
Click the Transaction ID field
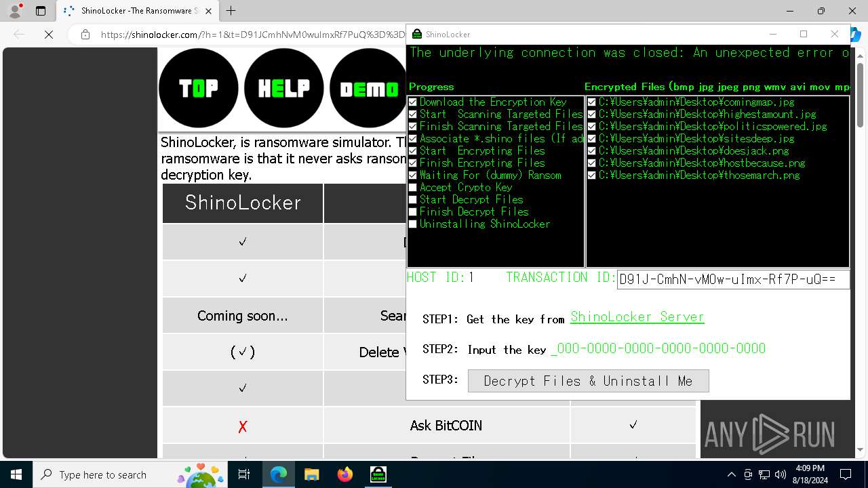(733, 279)
